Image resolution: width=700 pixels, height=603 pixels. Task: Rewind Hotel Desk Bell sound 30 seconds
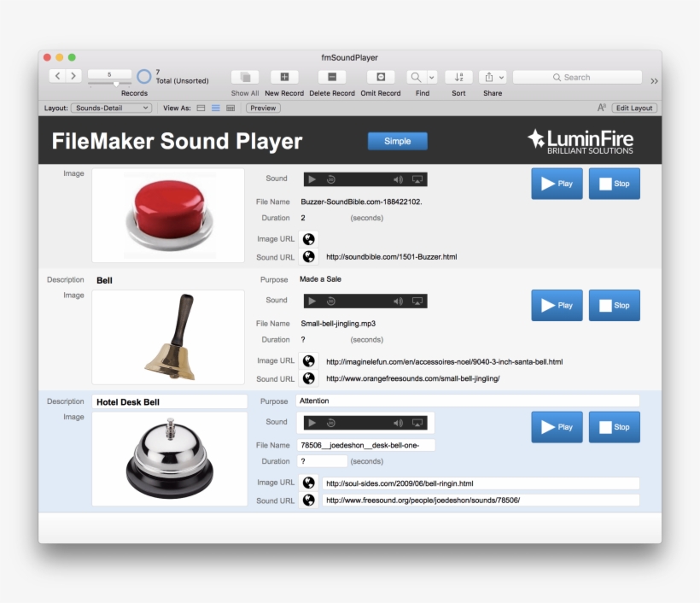[x=331, y=423]
